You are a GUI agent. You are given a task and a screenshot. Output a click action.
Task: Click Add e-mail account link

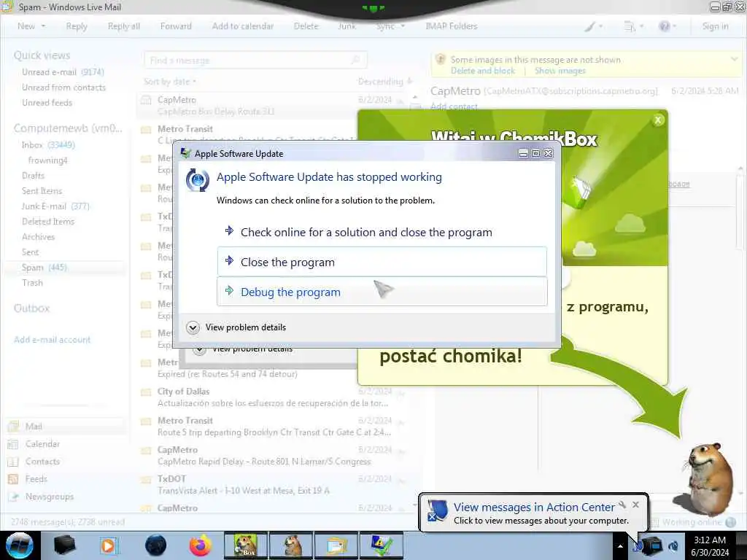[52, 340]
